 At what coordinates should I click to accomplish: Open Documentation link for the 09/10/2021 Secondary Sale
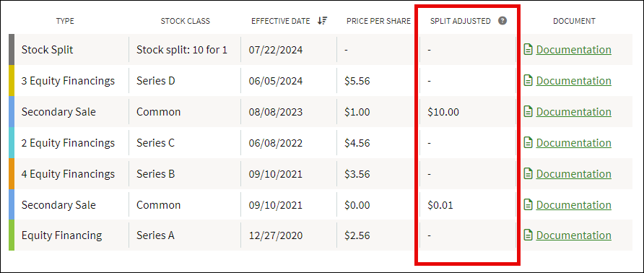(573, 205)
